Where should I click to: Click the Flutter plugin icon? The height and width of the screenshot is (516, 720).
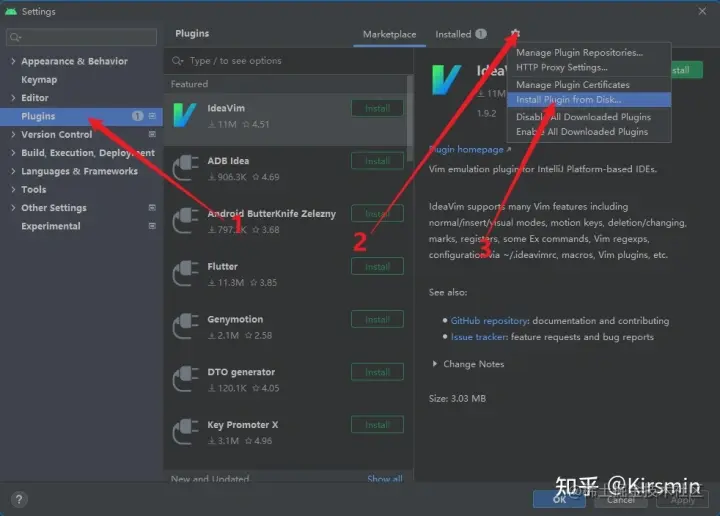point(185,274)
